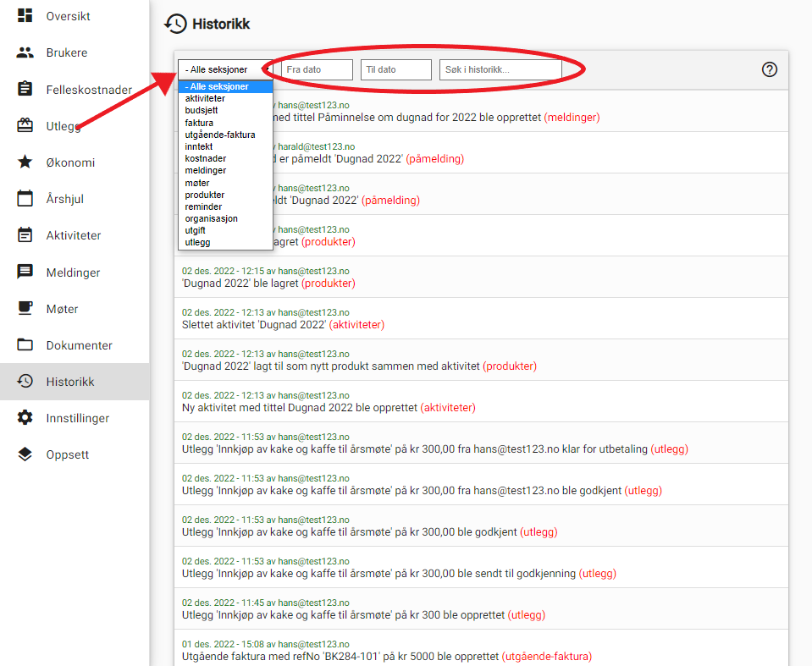Open the help question mark icon

(x=770, y=69)
